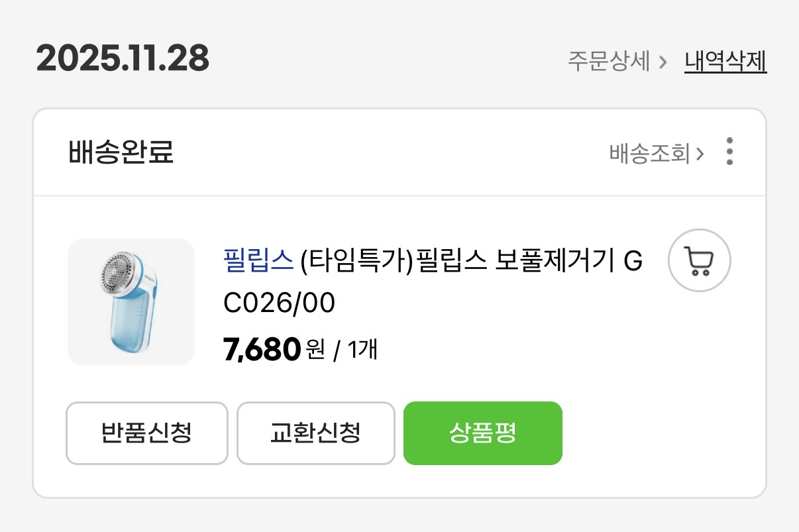Open the three-dot more options menu

click(729, 152)
